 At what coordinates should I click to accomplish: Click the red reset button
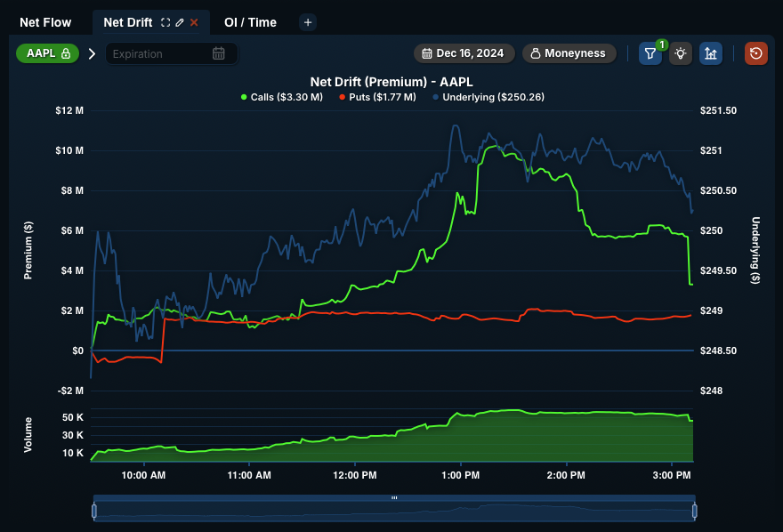click(756, 53)
